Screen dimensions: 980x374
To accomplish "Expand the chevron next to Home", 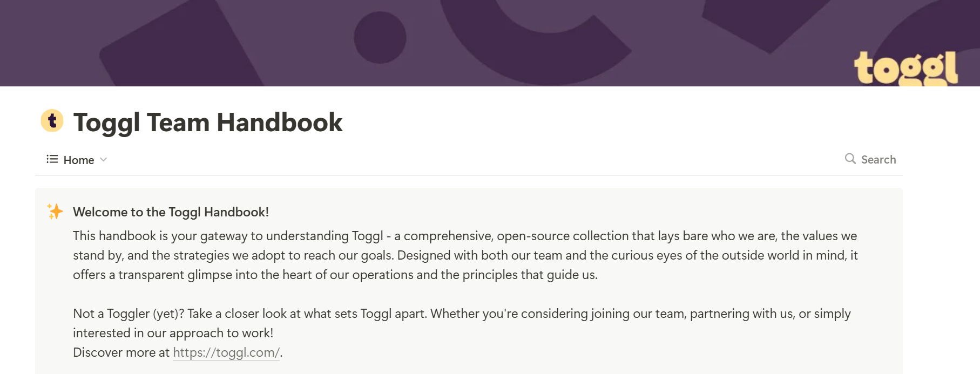I will coord(104,160).
